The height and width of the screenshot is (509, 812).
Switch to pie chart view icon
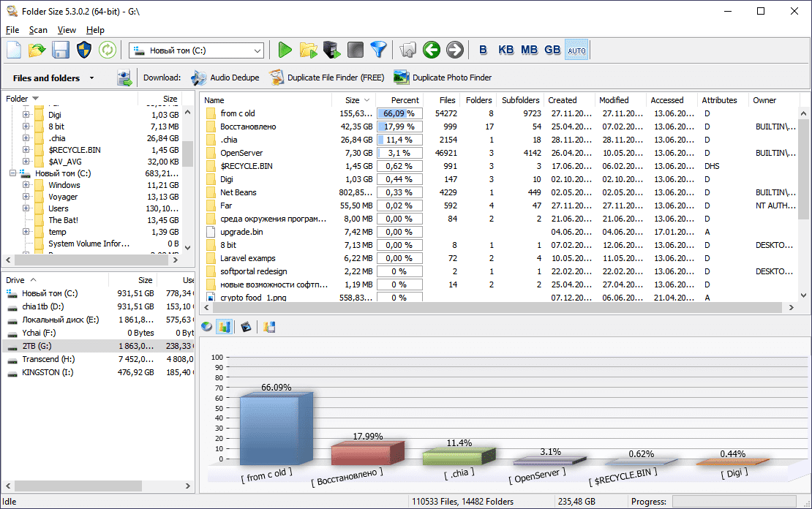coord(206,327)
